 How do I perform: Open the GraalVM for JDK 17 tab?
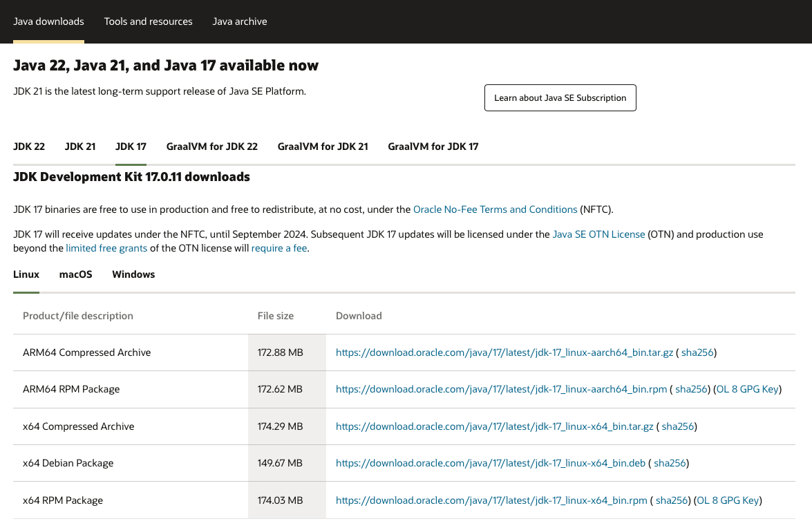point(433,147)
